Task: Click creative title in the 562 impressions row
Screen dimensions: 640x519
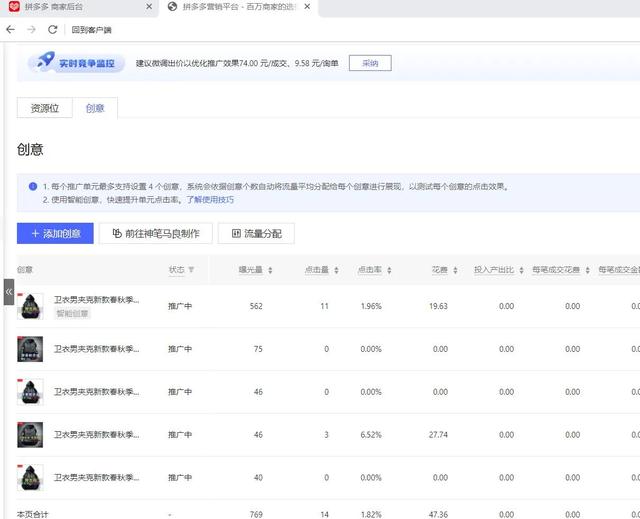Action: (97, 300)
